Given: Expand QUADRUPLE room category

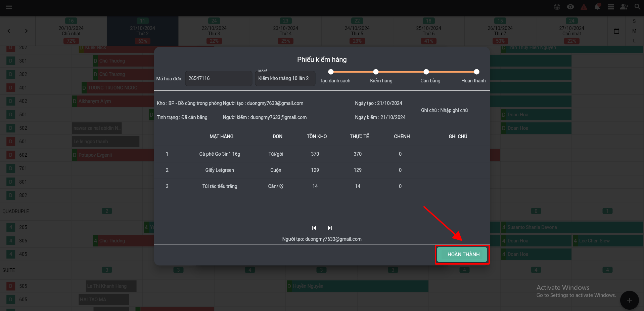Looking at the screenshot, I should point(16,211).
